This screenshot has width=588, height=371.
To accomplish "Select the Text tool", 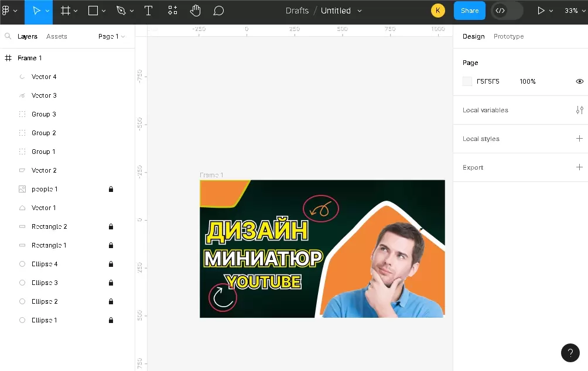I will [148, 11].
